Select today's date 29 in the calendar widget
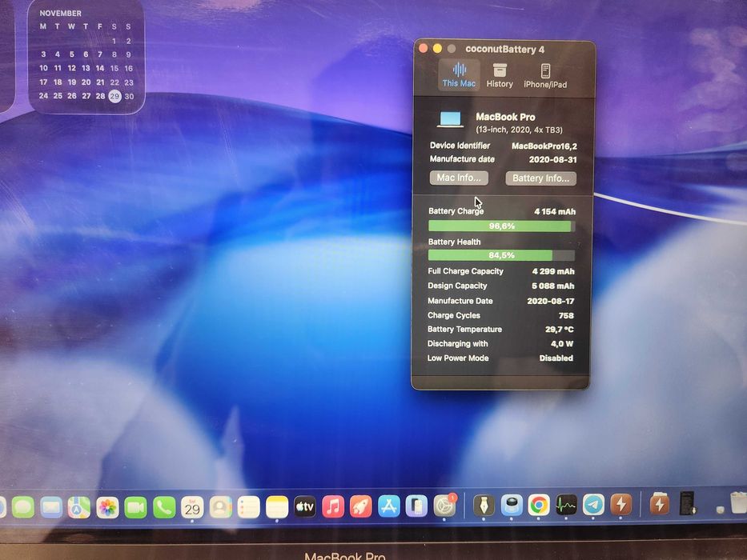The width and height of the screenshot is (747, 560). [x=114, y=96]
